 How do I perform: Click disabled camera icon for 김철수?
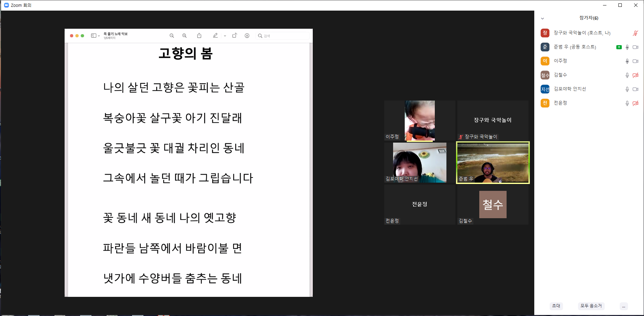tap(635, 75)
